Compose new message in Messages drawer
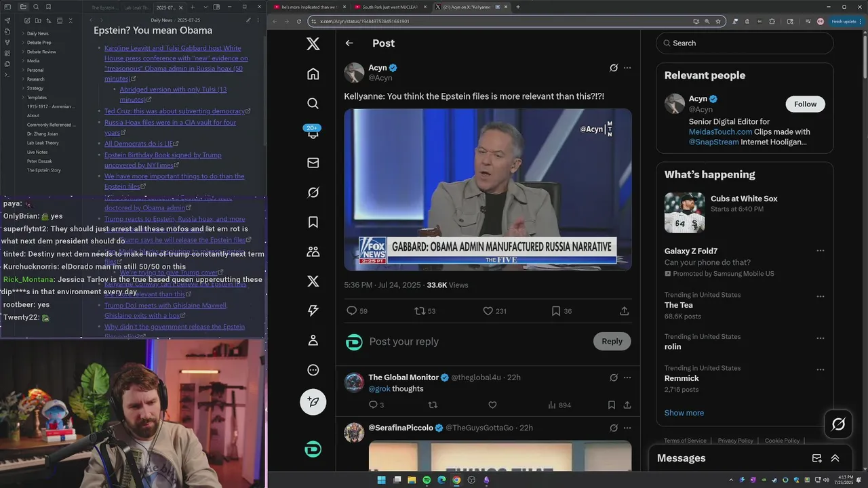 [x=816, y=458]
